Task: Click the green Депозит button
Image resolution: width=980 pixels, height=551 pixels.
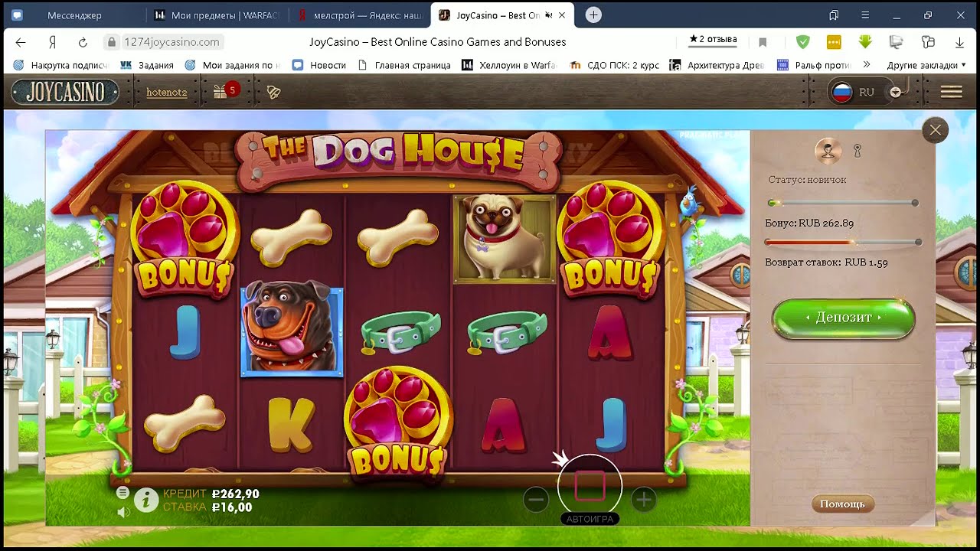Action: point(843,318)
